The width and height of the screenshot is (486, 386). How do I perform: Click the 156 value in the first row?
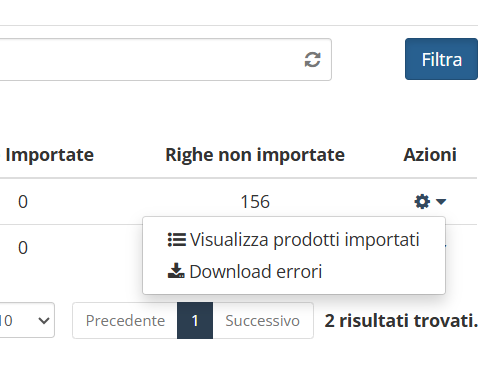[x=255, y=202]
